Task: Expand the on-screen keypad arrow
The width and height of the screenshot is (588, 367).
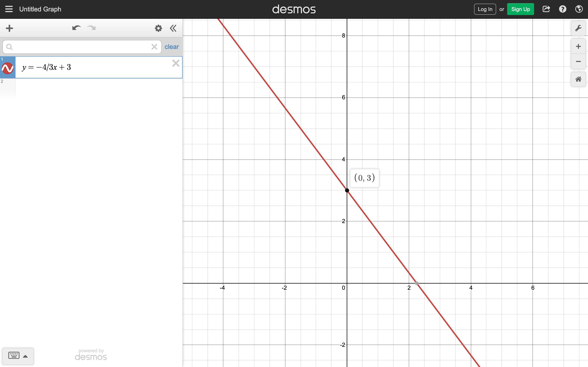Action: [x=25, y=356]
